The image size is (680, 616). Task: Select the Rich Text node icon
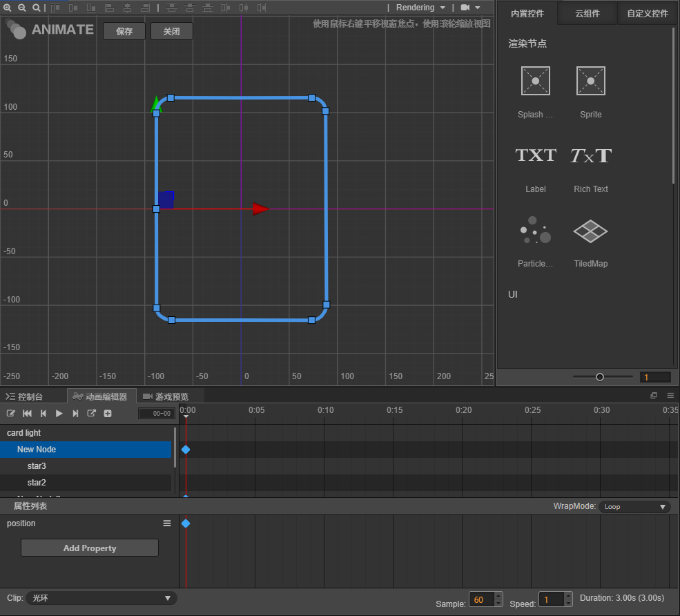(590, 156)
